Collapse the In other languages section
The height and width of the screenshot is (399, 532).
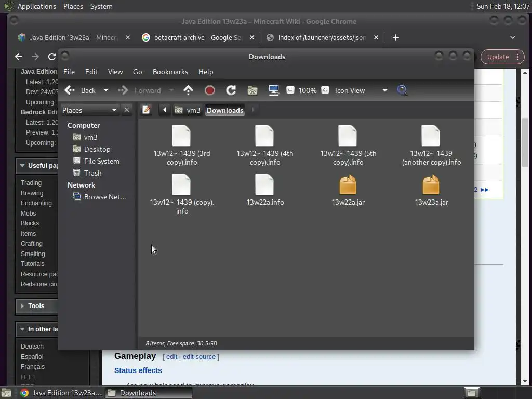pyautogui.click(x=22, y=329)
